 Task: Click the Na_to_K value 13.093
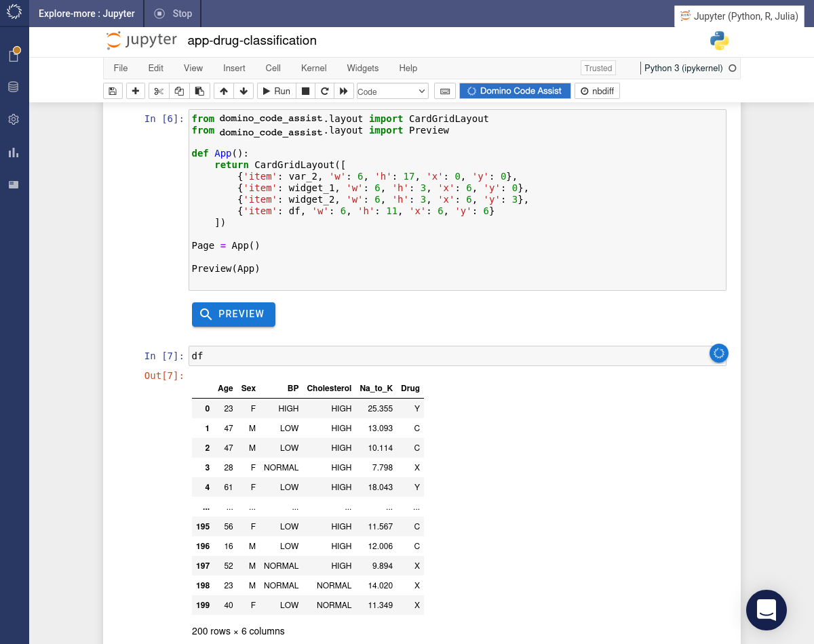[x=381, y=428]
